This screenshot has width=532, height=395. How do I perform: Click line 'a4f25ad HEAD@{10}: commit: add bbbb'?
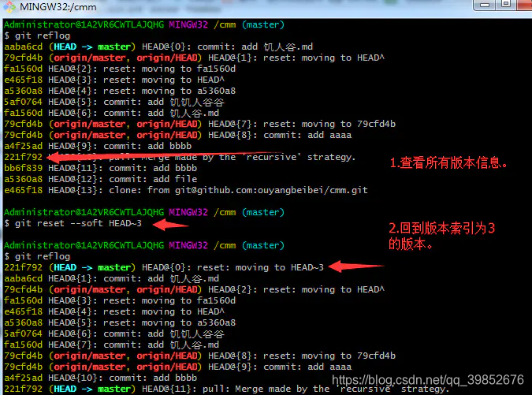pos(100,378)
